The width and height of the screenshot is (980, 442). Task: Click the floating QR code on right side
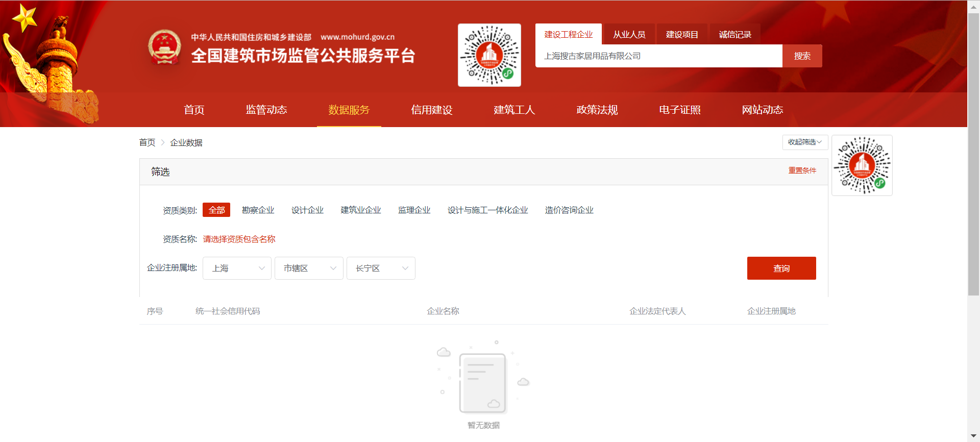click(862, 165)
